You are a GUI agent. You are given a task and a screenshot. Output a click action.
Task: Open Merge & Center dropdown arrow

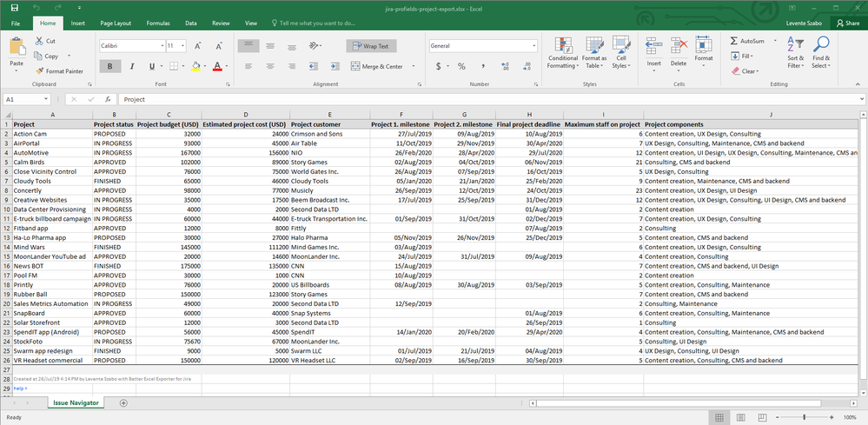[413, 66]
